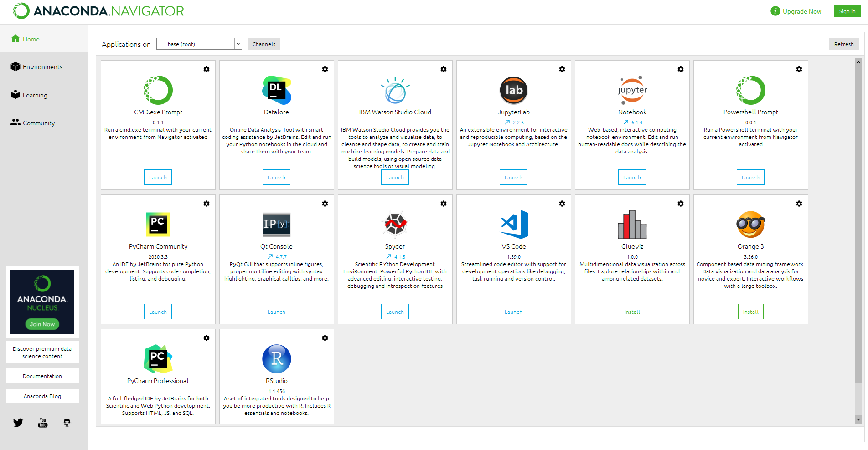This screenshot has width=868, height=450.
Task: Open the Twitter link icon
Action: [x=18, y=423]
